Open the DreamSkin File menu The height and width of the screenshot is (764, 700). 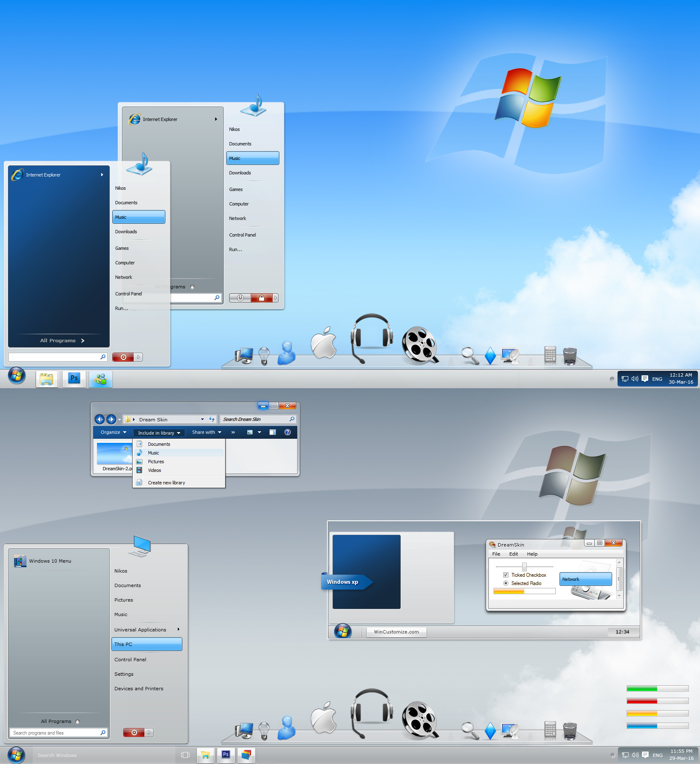[x=496, y=554]
